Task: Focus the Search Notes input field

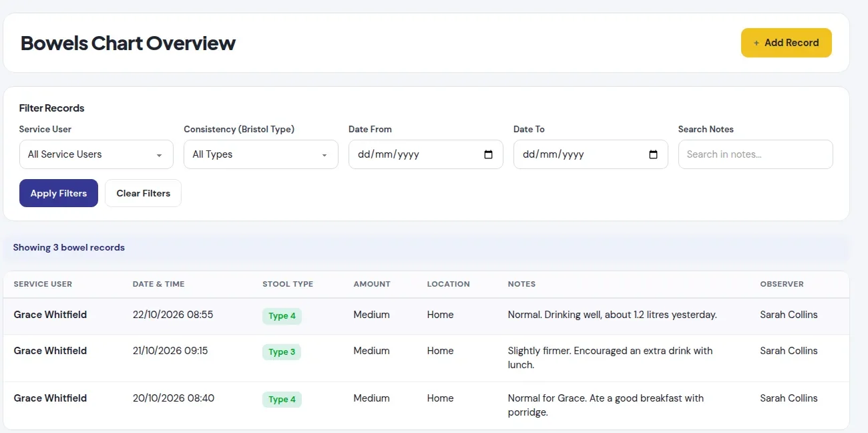Action: [756, 154]
